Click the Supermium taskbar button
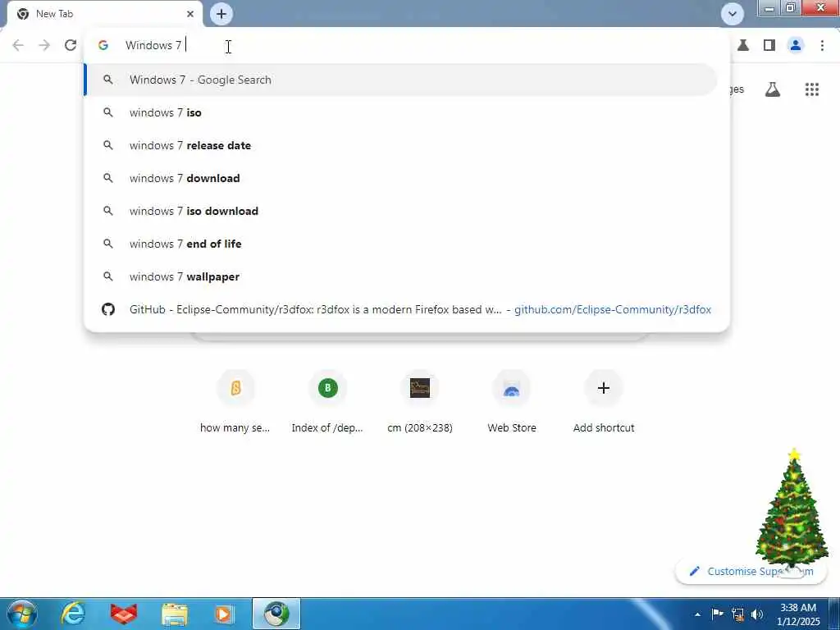 276,614
